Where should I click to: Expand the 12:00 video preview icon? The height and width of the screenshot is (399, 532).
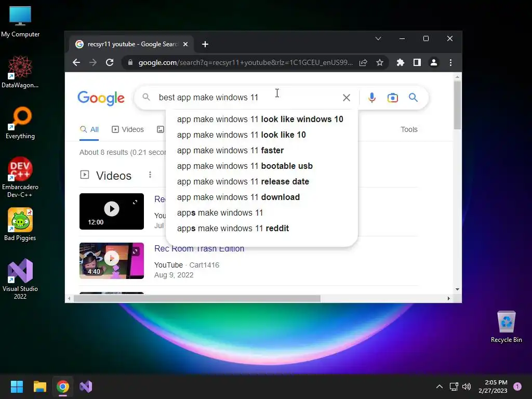[x=135, y=202]
